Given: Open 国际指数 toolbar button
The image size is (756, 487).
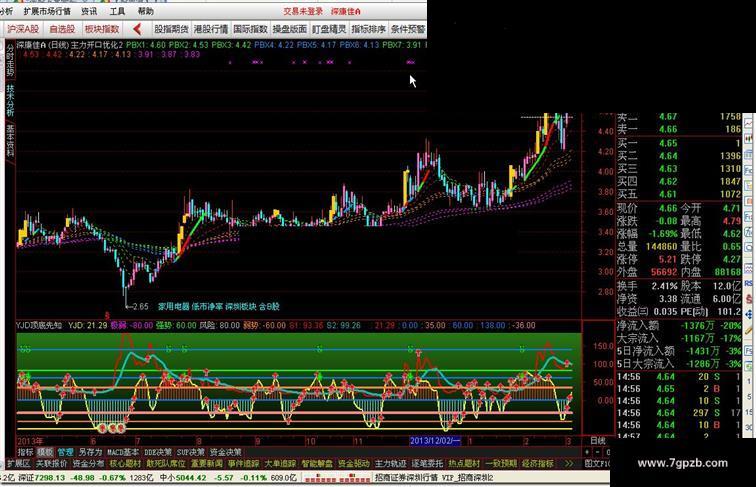Looking at the screenshot, I should pyautogui.click(x=250, y=29).
